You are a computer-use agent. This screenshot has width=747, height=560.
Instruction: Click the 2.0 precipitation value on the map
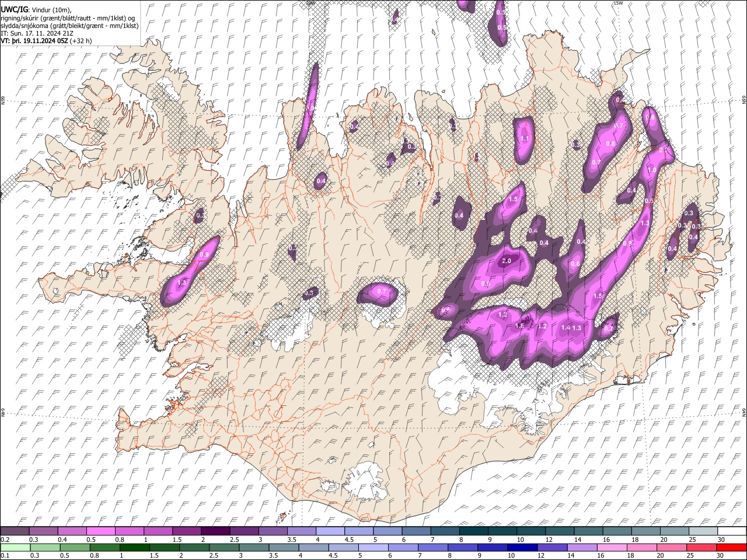[x=507, y=261]
